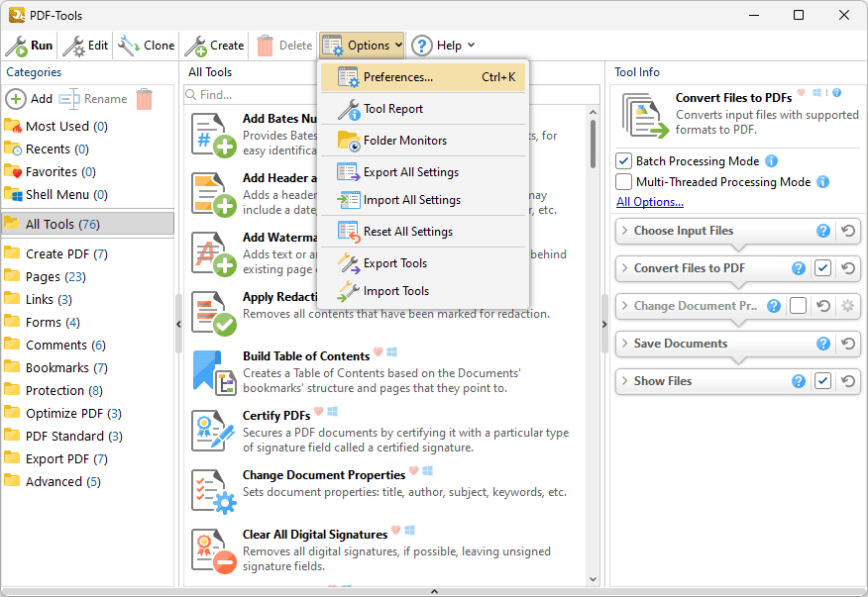This screenshot has width=868, height=597.
Task: Select the Add Watermark tool icon
Action: (214, 253)
